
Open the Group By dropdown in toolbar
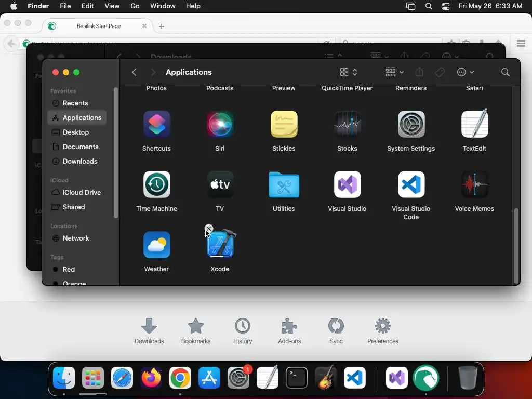pyautogui.click(x=394, y=72)
